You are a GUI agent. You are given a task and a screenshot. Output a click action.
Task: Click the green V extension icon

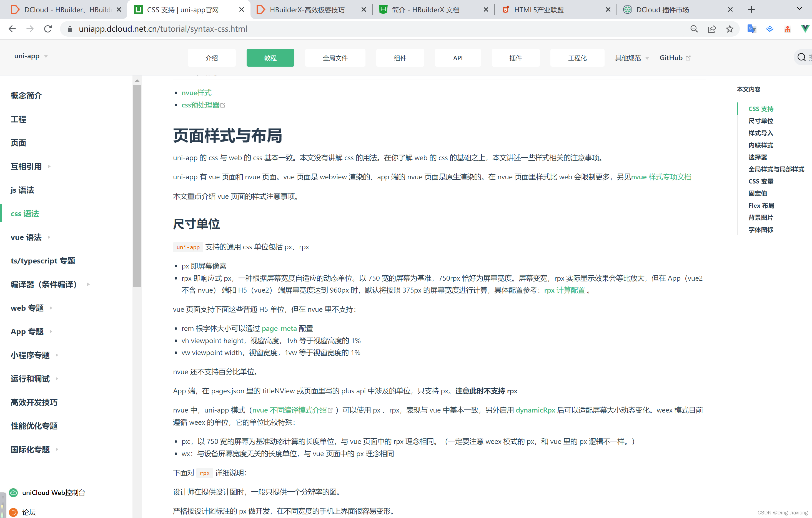805,29
